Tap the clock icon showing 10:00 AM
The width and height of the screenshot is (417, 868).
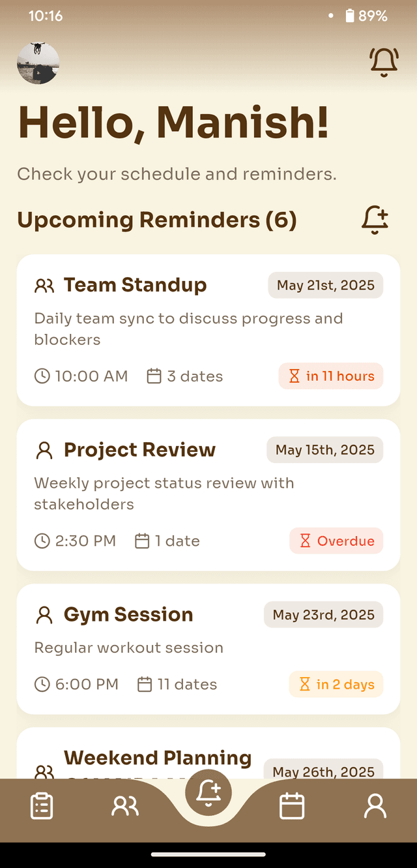(42, 376)
